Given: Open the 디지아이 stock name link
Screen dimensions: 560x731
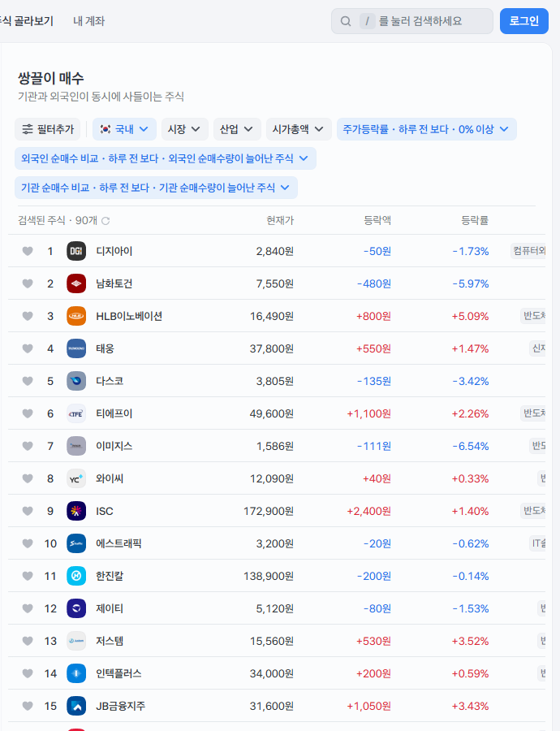Looking at the screenshot, I should pyautogui.click(x=114, y=251).
